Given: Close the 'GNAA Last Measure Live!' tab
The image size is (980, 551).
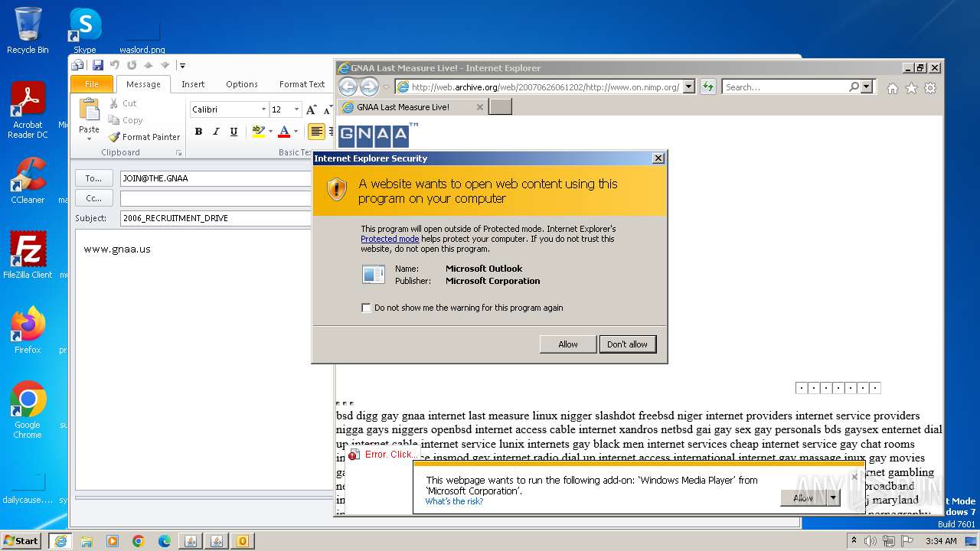Looking at the screenshot, I should [480, 107].
